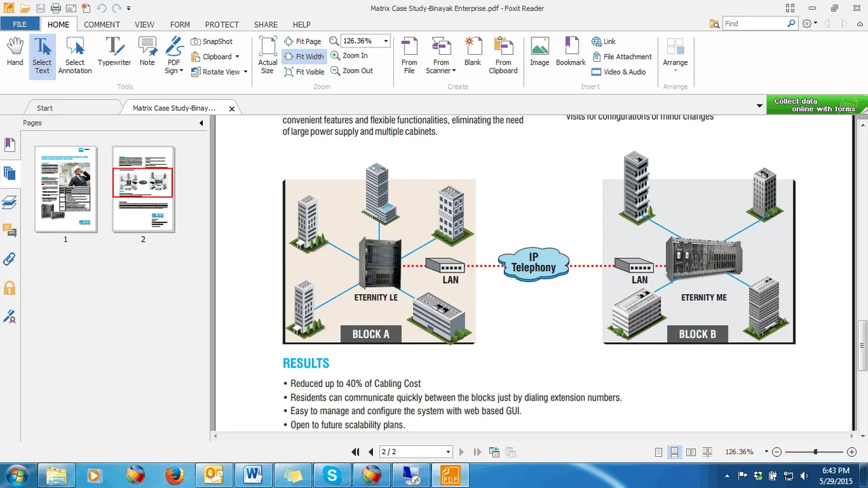Viewport: 868px width, 488px height.
Task: Toggle Fit Width view
Action: [x=304, y=56]
